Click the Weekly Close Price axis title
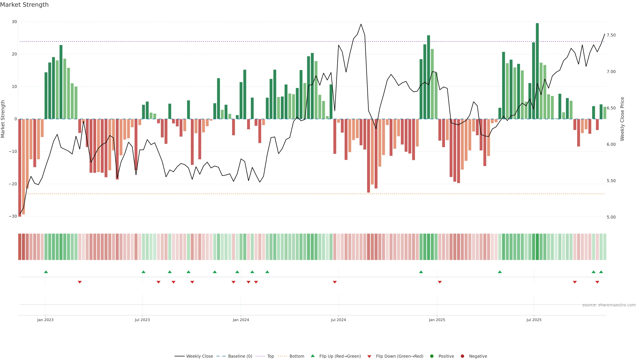Image resolution: width=644 pixels, height=362 pixels. [x=622, y=119]
